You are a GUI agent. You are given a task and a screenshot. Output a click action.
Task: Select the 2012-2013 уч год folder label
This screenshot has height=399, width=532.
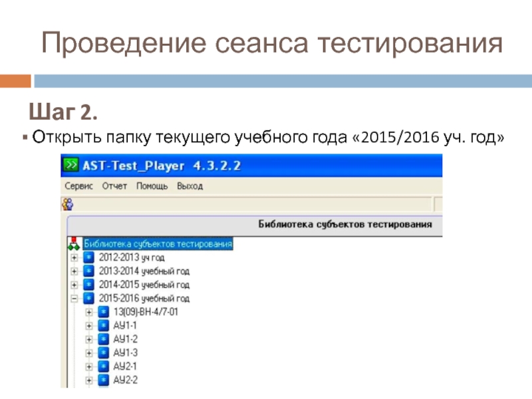pyautogui.click(x=132, y=257)
